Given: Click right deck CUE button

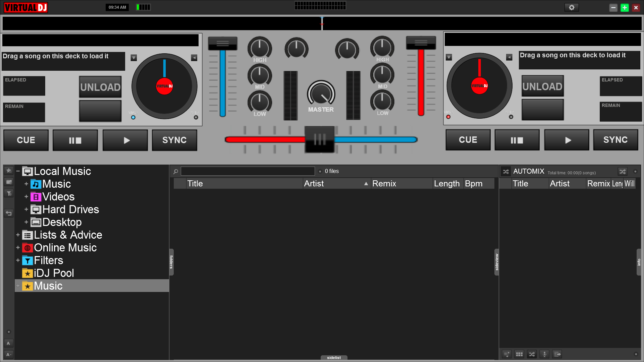Looking at the screenshot, I should (468, 140).
